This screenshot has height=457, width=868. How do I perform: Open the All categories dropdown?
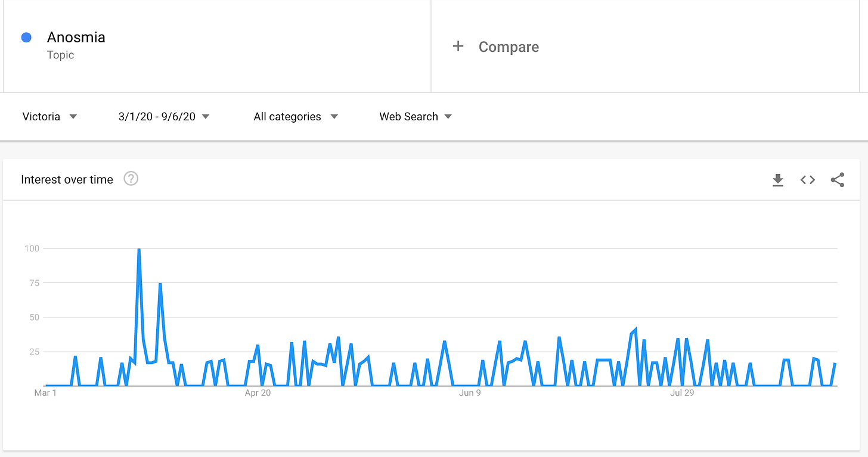pos(296,117)
